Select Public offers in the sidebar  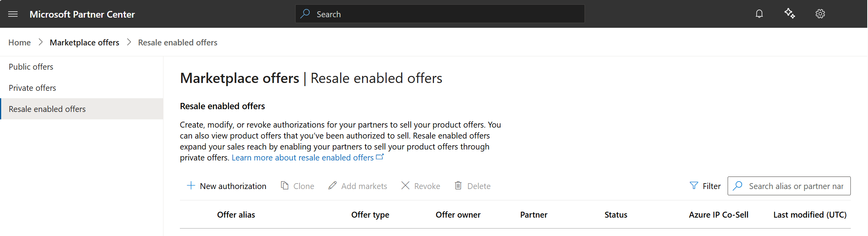point(31,67)
